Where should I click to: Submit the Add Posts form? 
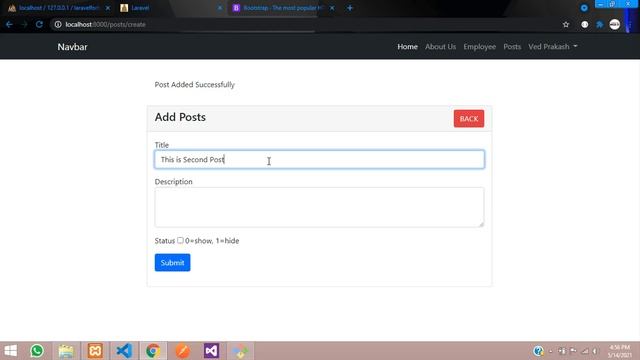coord(172,262)
